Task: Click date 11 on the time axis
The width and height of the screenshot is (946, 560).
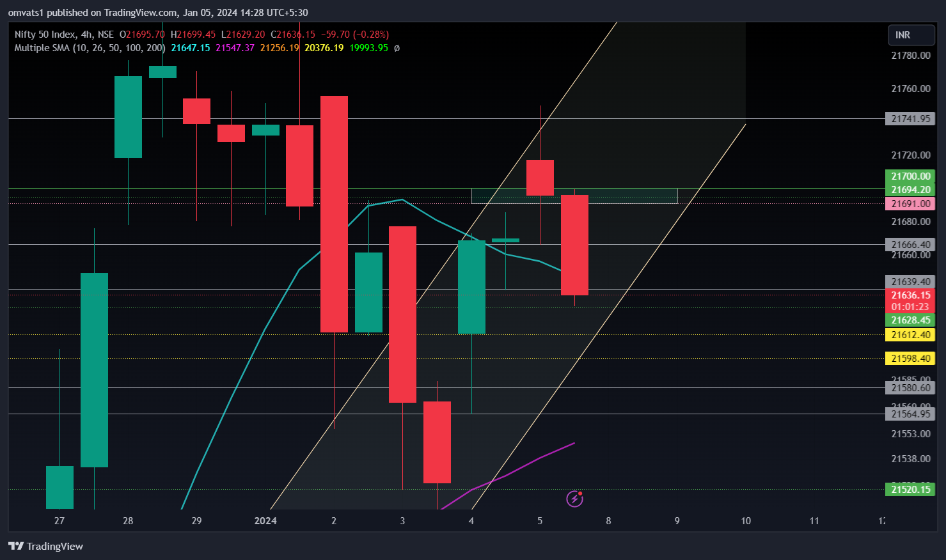Action: pyautogui.click(x=814, y=521)
